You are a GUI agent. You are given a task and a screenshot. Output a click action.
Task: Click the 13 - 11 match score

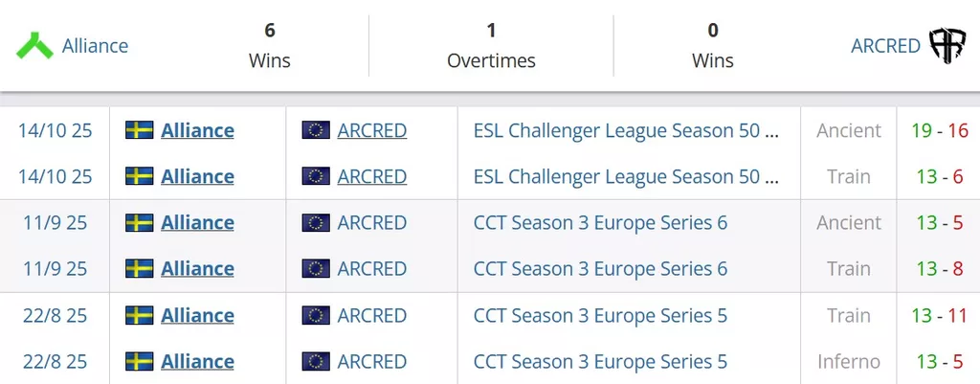940,315
